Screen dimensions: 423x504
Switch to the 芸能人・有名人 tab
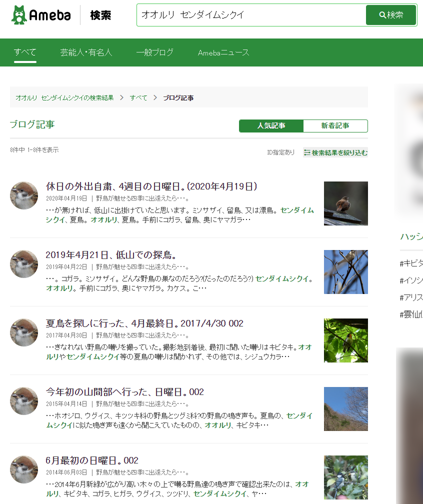(86, 52)
